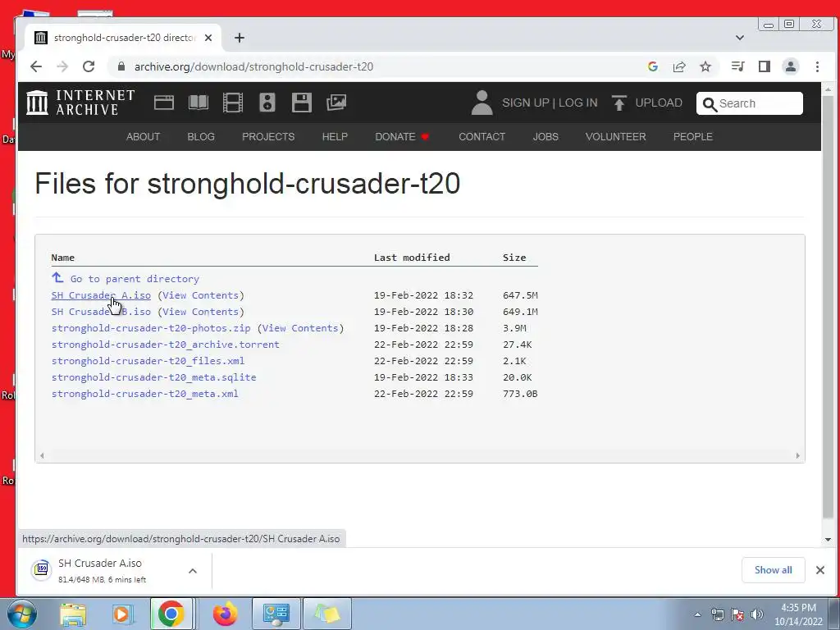Open the Video film-strip icon
Viewport: 840px width, 630px height.
pos(232,103)
